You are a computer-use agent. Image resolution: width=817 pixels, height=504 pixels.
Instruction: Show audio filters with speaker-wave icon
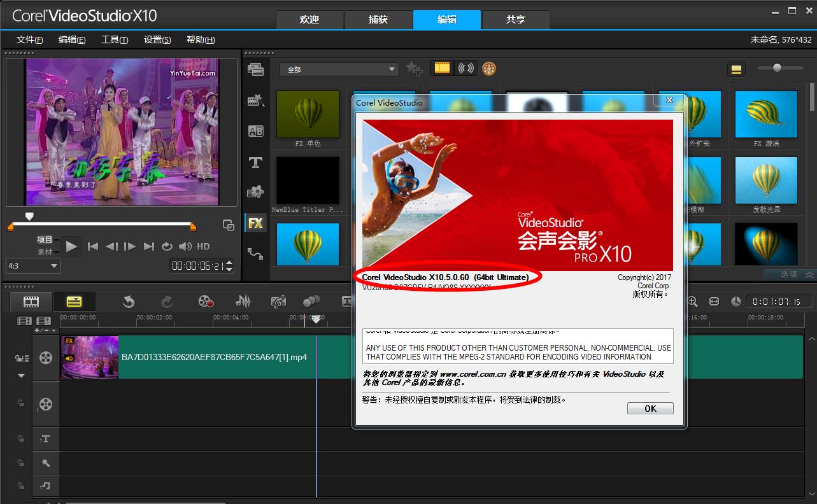(466, 68)
